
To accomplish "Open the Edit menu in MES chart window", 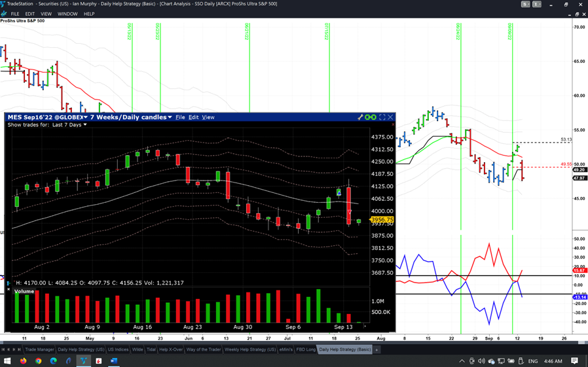I will click(193, 117).
